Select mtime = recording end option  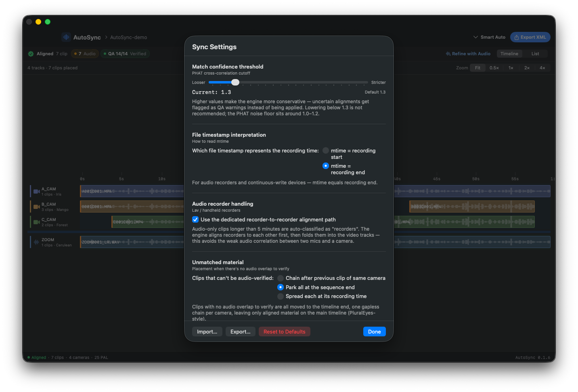pyautogui.click(x=326, y=166)
